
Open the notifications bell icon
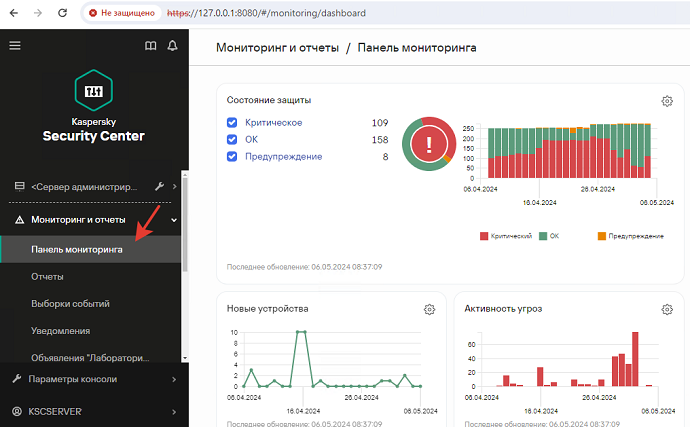pos(172,46)
